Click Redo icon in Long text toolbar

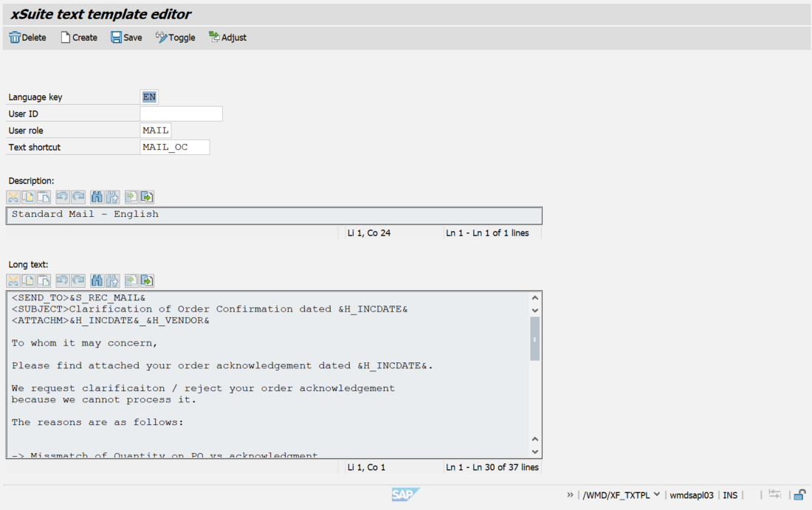(x=78, y=280)
